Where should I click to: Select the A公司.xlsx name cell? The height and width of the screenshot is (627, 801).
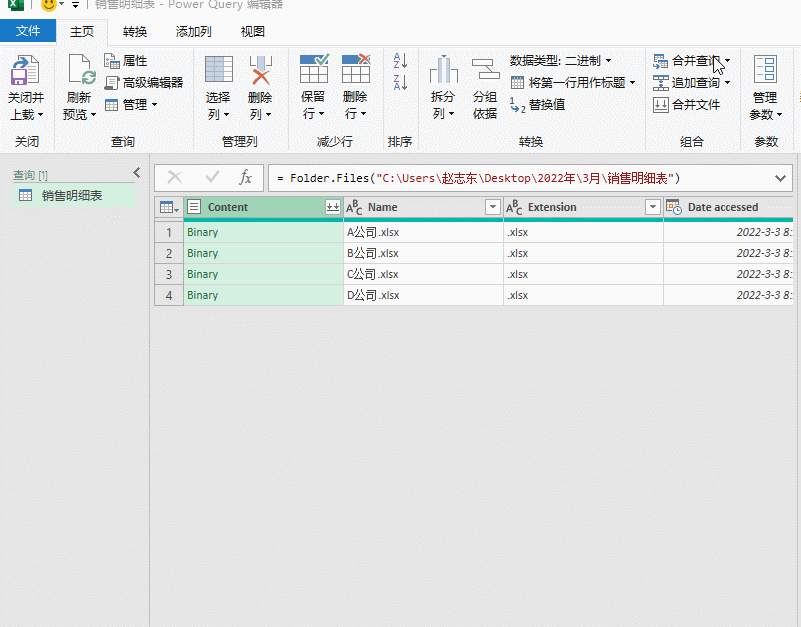tap(423, 232)
